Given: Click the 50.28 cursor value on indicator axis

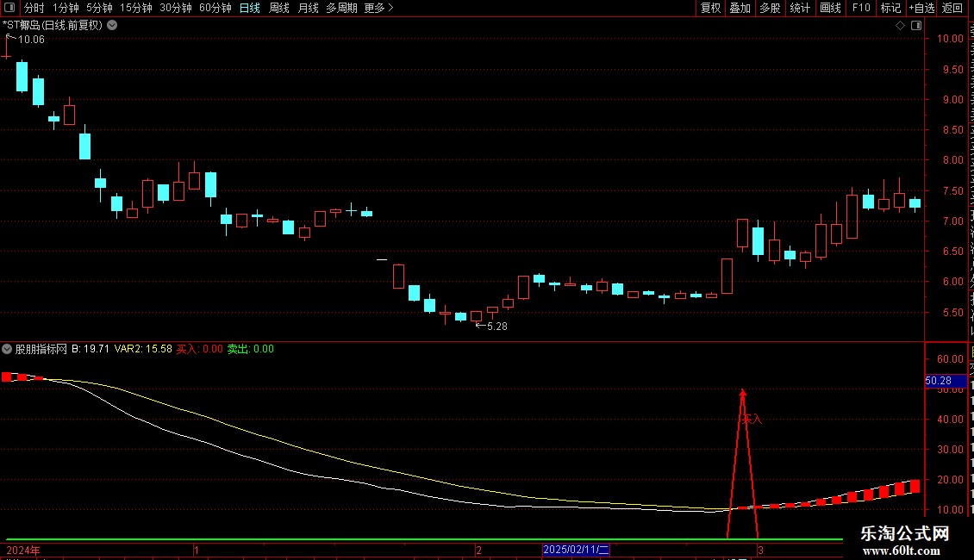Looking at the screenshot, I should click(946, 381).
